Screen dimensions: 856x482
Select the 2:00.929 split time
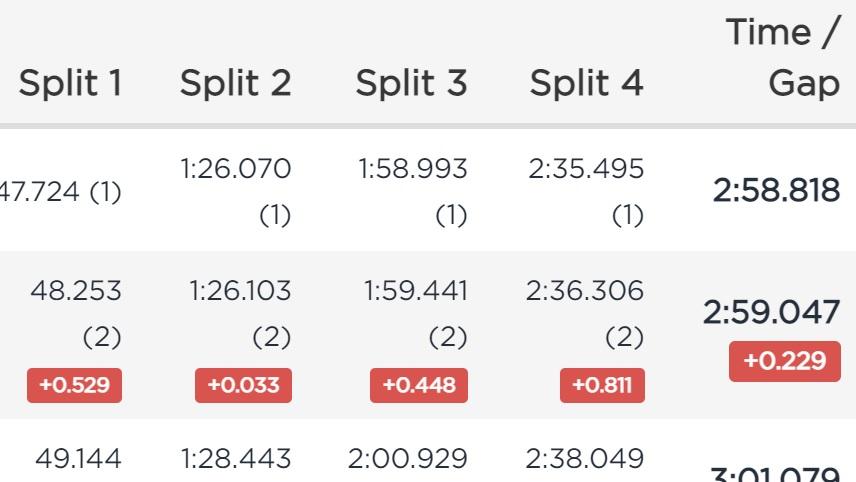coord(407,459)
